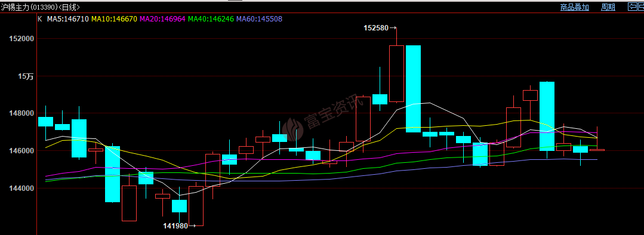The width and height of the screenshot is (644, 235).
Task: Select the green MA40:146246 indicator label
Action: point(211,19)
